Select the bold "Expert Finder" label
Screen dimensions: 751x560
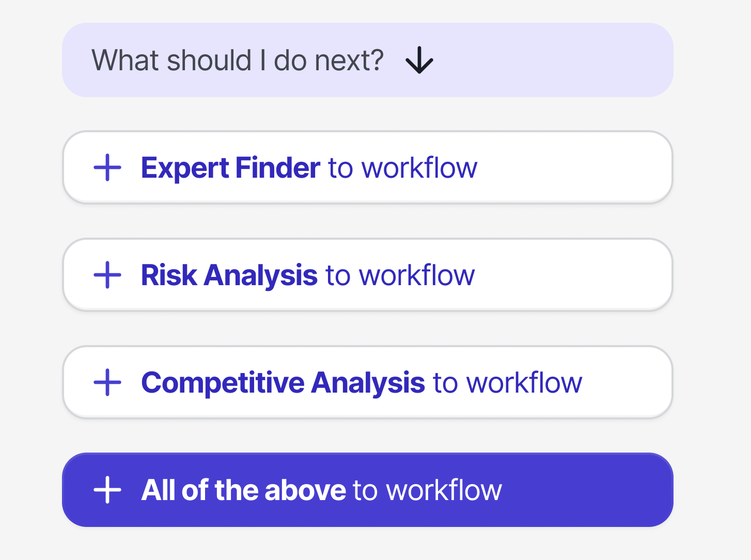click(x=230, y=168)
